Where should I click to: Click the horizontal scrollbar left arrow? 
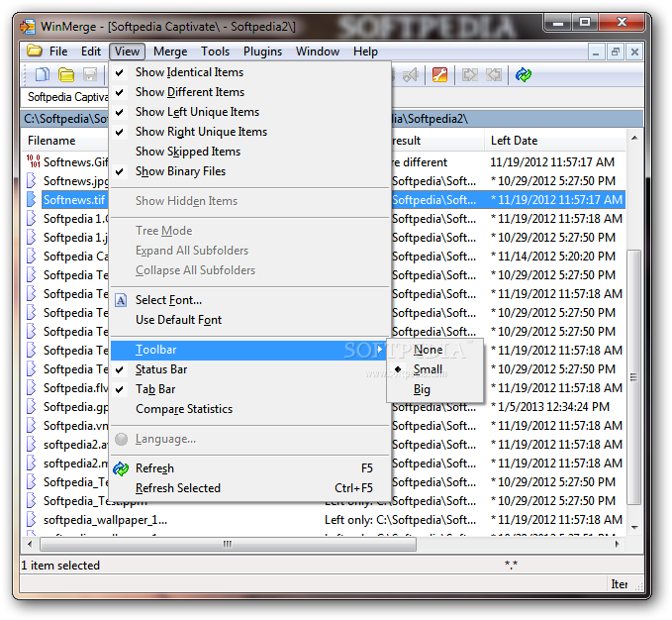coord(30,544)
